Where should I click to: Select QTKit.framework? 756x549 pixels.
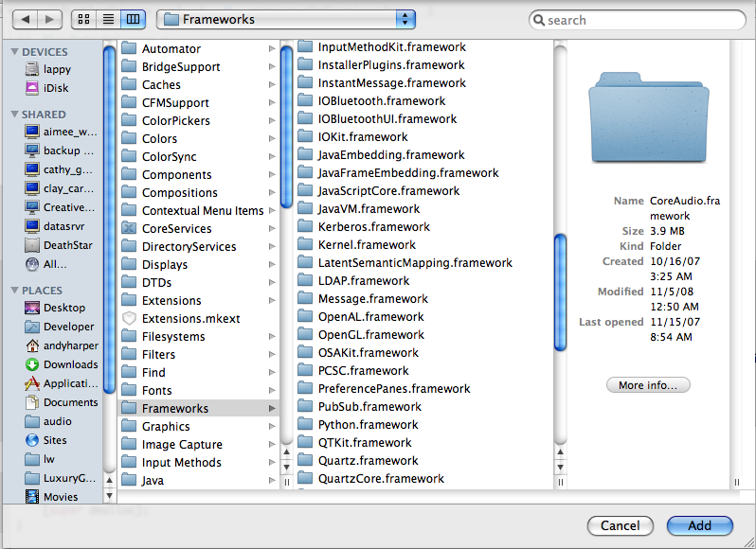tap(423, 443)
